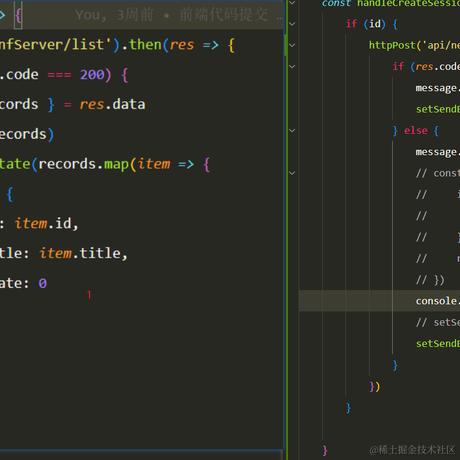460x460 pixels.
Task: Click the closing '})' in right editor
Action: tap(375, 387)
